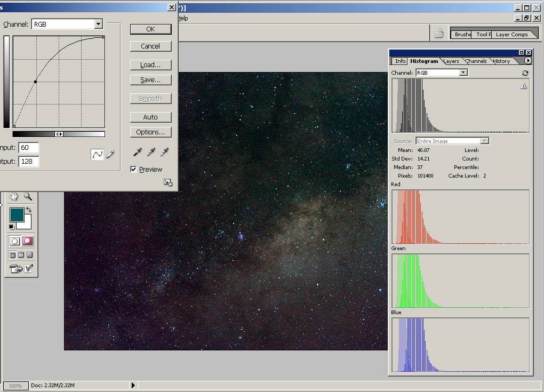This screenshot has width=544, height=392.
Task: Select the Zoom magnifier tool
Action: pos(27,197)
